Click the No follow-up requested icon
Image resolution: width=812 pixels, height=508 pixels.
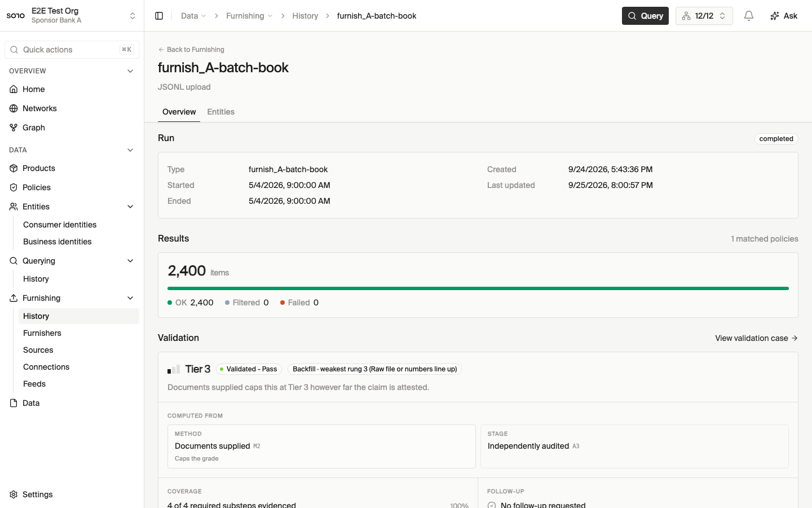pyautogui.click(x=492, y=505)
